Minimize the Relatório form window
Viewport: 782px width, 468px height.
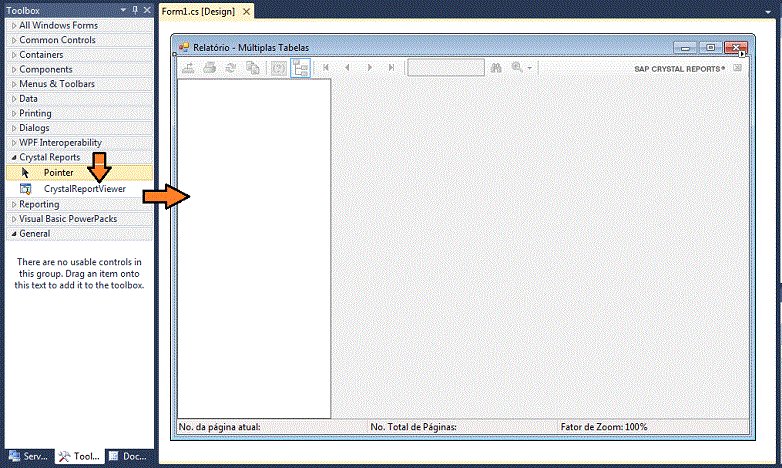[685, 47]
